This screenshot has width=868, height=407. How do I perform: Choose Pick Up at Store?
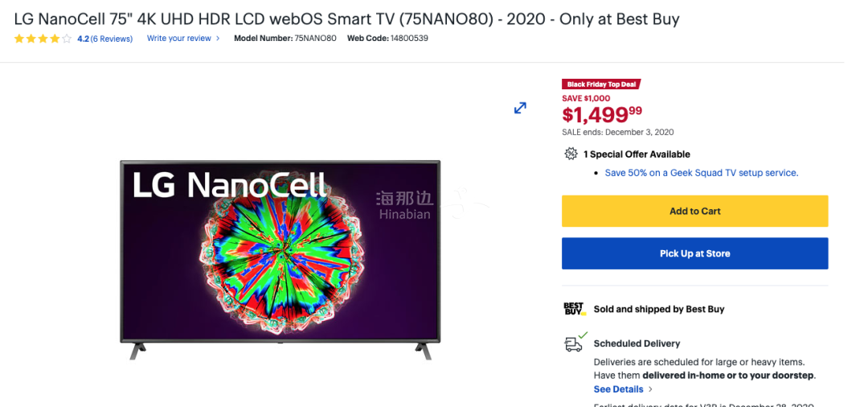pos(694,253)
